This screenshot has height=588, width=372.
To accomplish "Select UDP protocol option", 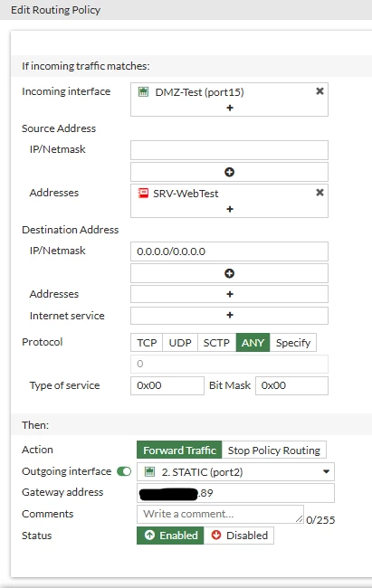I will click(180, 342).
